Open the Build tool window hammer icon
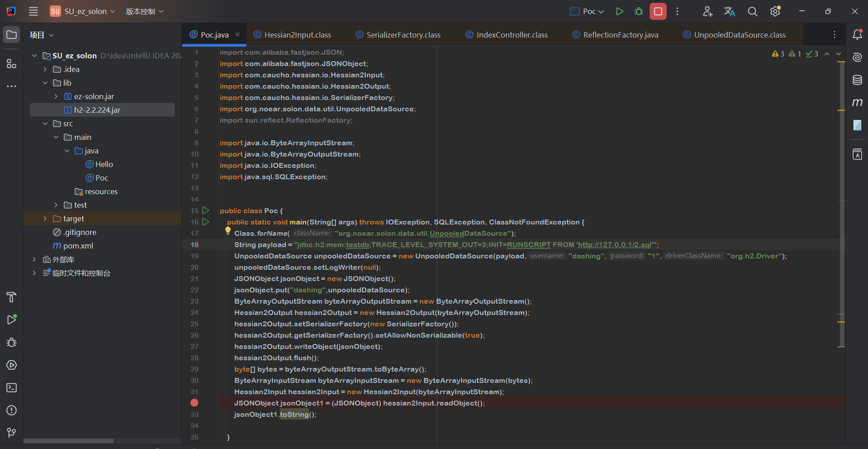 pyautogui.click(x=12, y=297)
